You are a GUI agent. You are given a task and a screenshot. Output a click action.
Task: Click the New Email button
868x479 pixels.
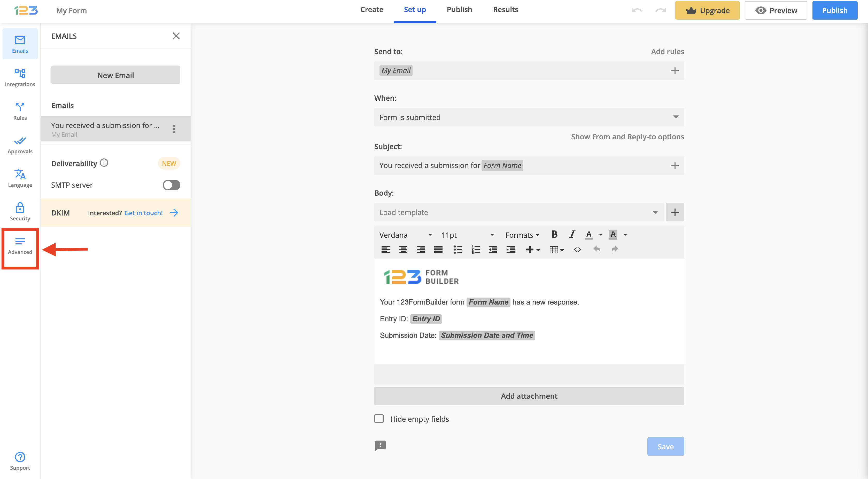[x=115, y=75]
